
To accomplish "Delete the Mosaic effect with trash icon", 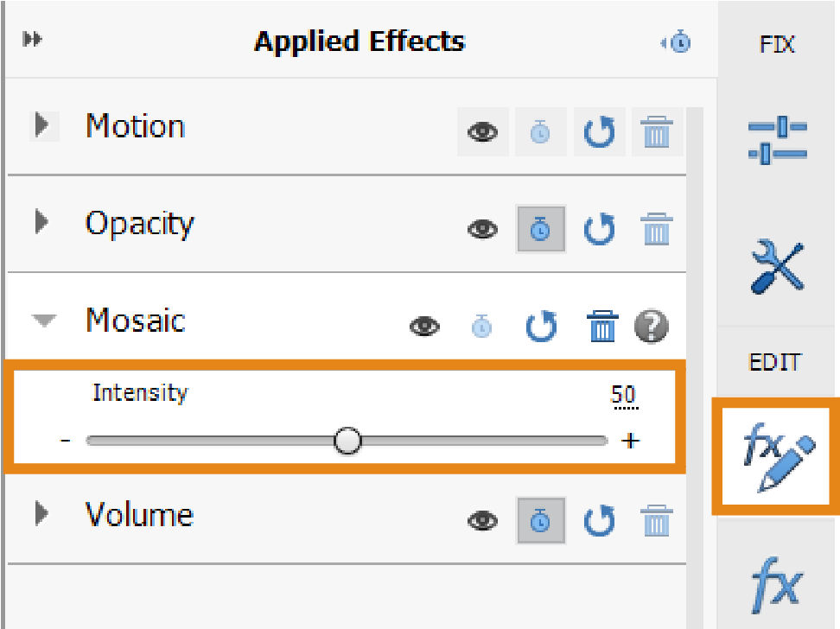I will tap(602, 327).
